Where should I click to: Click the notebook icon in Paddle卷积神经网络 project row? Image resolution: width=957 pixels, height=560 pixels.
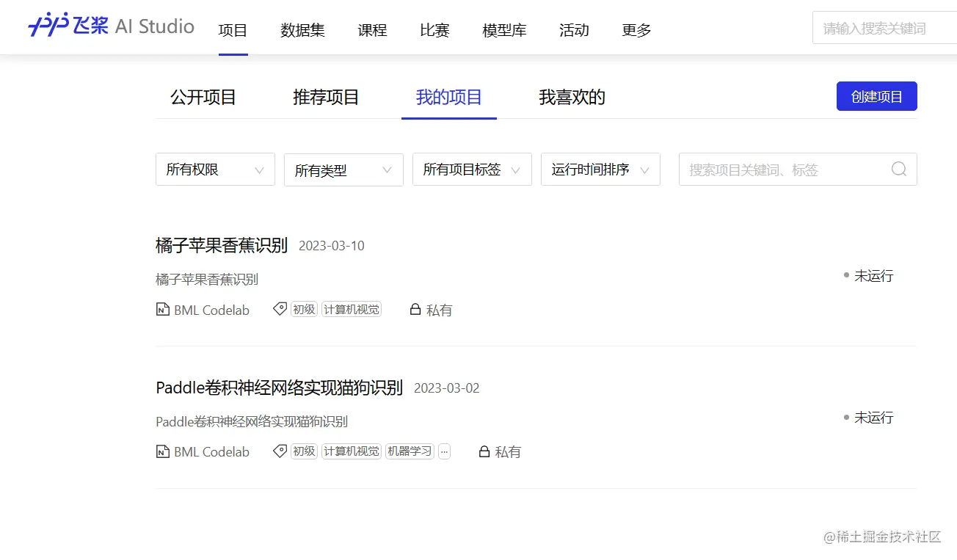click(x=162, y=451)
